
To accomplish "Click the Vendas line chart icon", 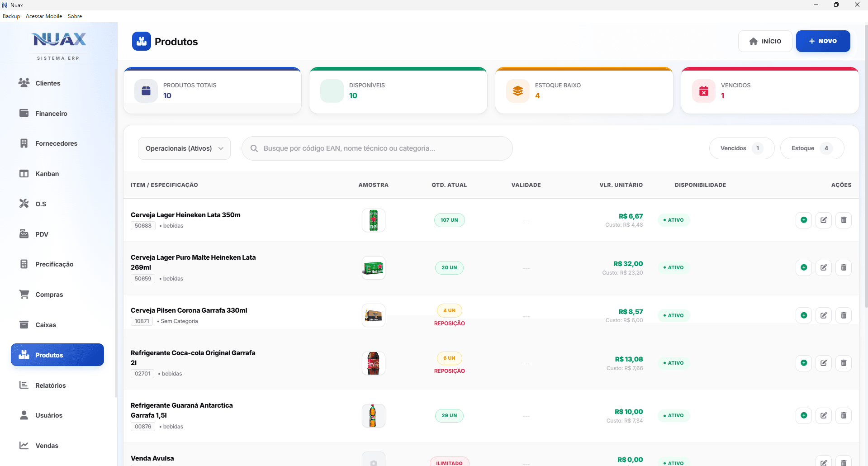I will click(24, 445).
